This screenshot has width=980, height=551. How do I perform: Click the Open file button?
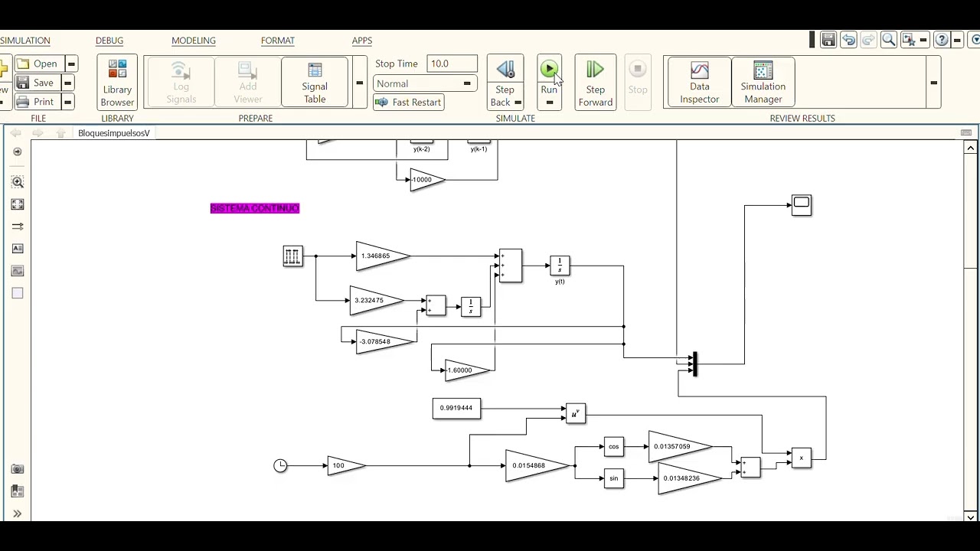pyautogui.click(x=38, y=64)
